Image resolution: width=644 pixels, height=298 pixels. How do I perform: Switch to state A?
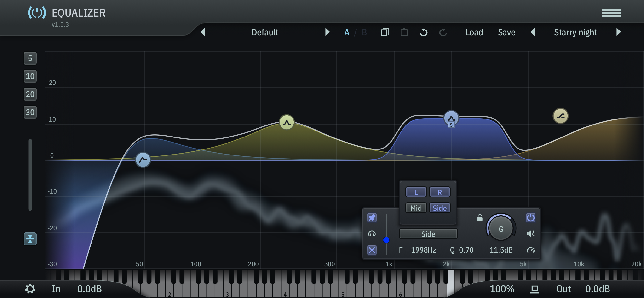pos(346,32)
